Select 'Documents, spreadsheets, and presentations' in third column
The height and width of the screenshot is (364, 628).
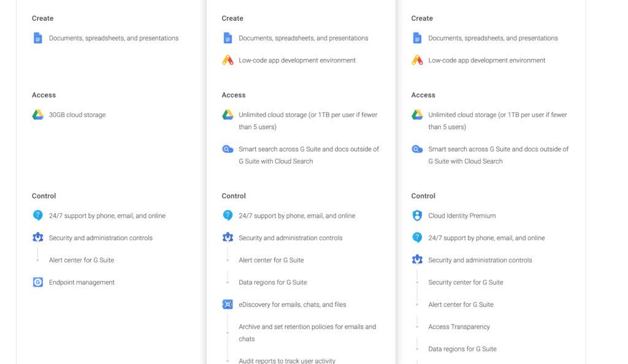(493, 38)
